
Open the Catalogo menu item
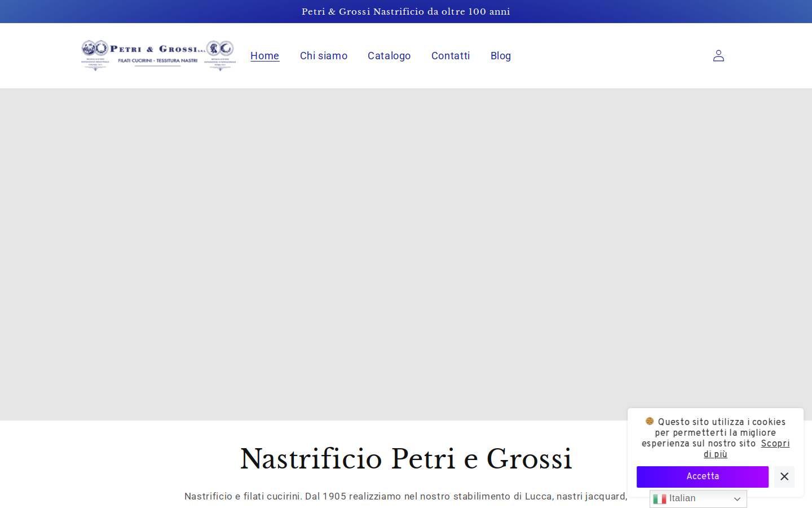click(389, 55)
